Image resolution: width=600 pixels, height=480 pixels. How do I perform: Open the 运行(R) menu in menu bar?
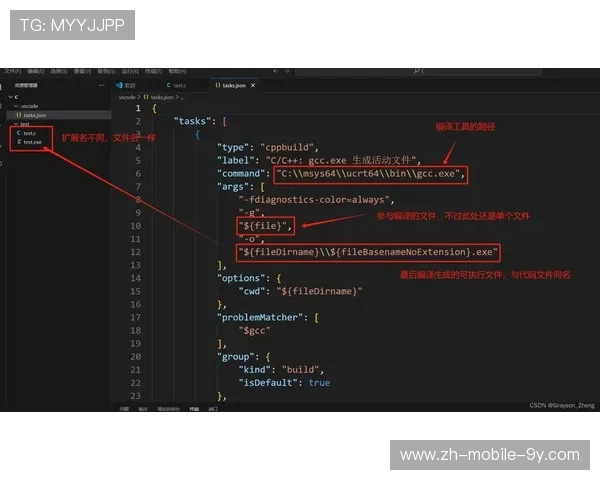(126, 71)
